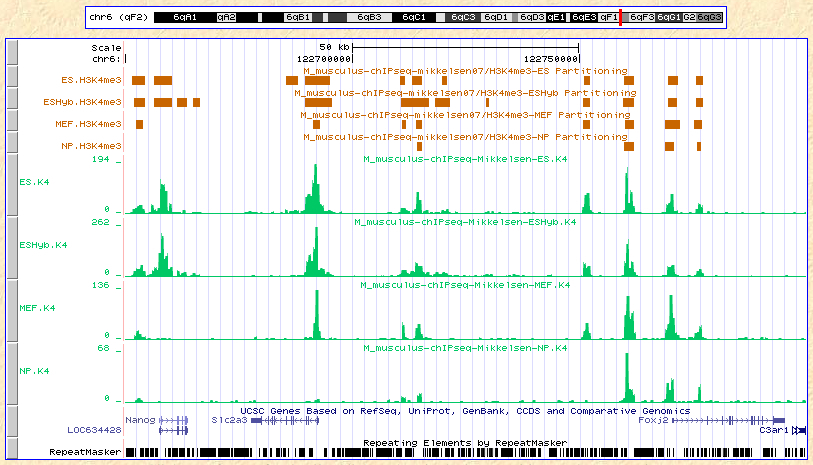The width and height of the screenshot is (813, 465).
Task: Open the LOC634428 gene entry
Action: click(94, 430)
